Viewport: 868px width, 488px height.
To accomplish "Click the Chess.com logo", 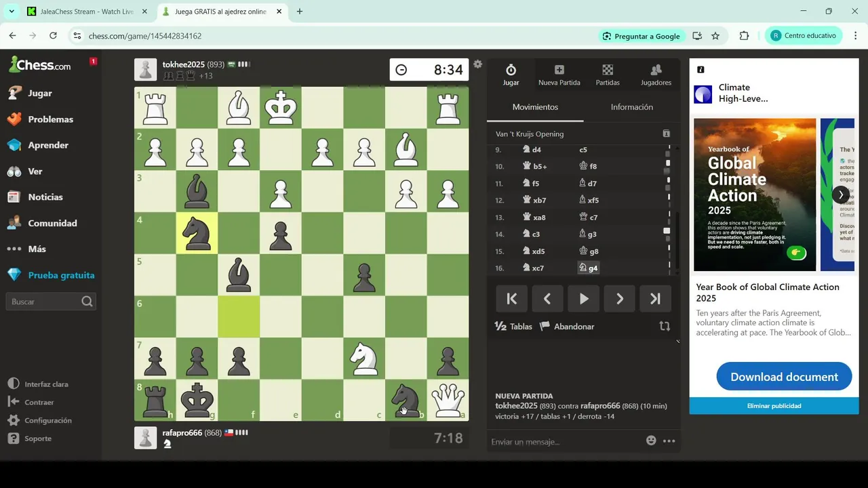I will pos(39,65).
